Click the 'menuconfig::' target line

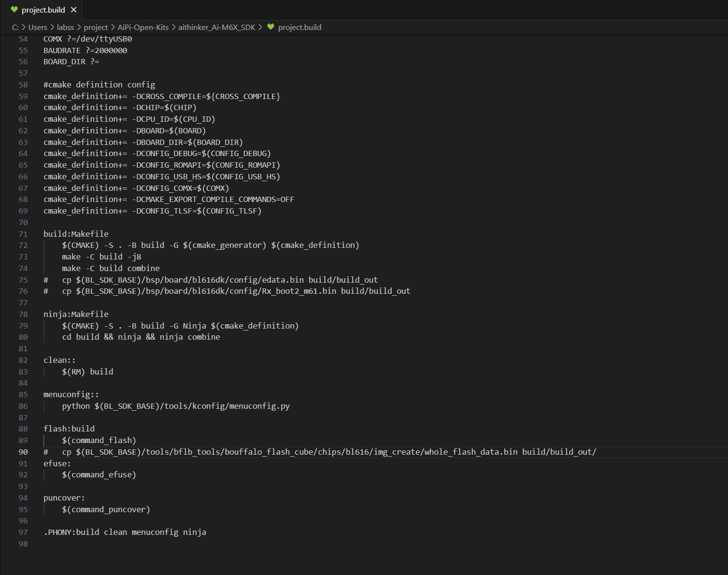(x=71, y=395)
